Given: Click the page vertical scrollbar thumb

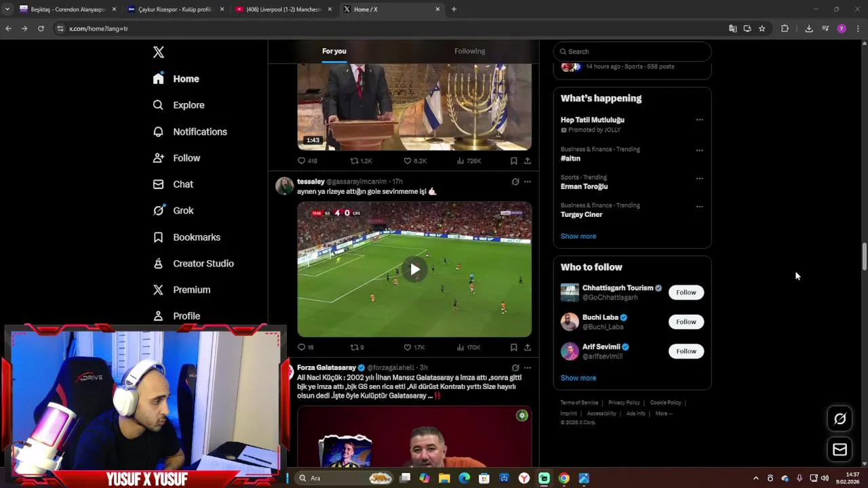Looking at the screenshot, I should [x=865, y=258].
